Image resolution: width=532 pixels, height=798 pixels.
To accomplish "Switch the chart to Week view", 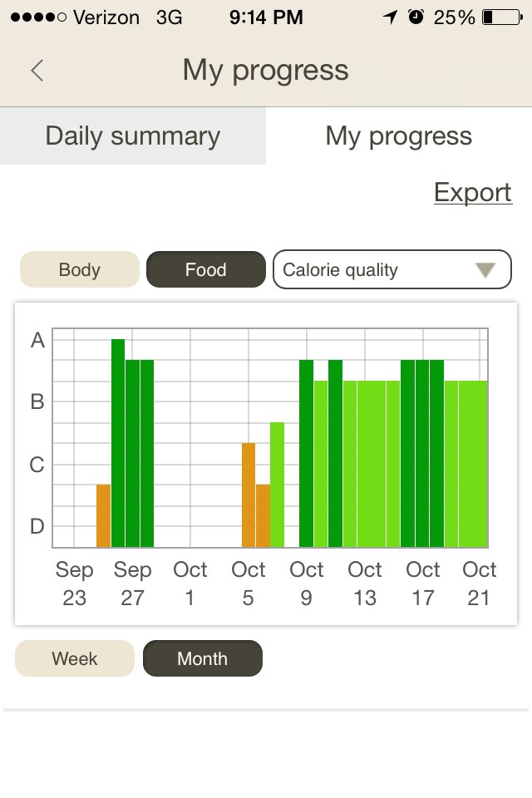I will [74, 658].
